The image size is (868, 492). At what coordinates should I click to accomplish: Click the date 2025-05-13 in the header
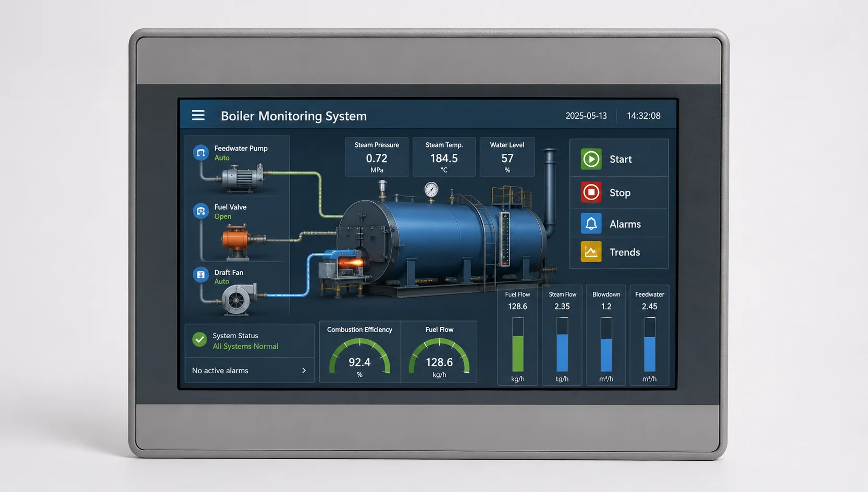pyautogui.click(x=586, y=116)
